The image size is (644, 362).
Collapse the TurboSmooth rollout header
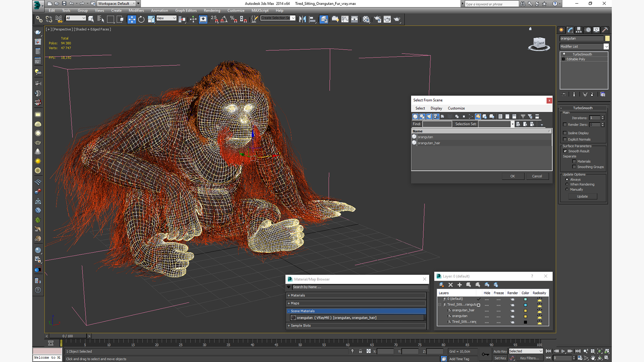[583, 108]
